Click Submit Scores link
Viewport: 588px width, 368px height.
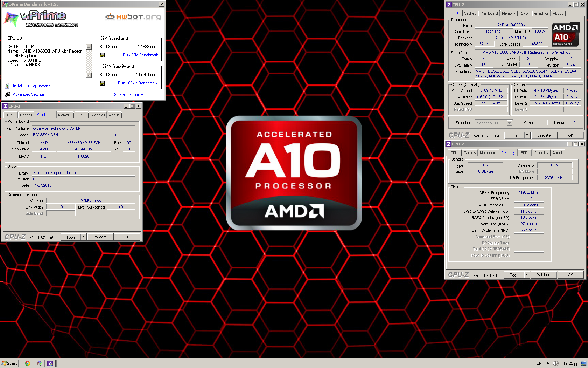pos(129,95)
